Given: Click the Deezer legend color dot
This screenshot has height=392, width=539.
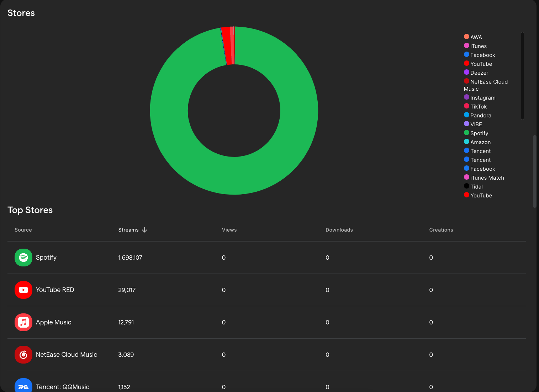Looking at the screenshot, I should click(466, 72).
